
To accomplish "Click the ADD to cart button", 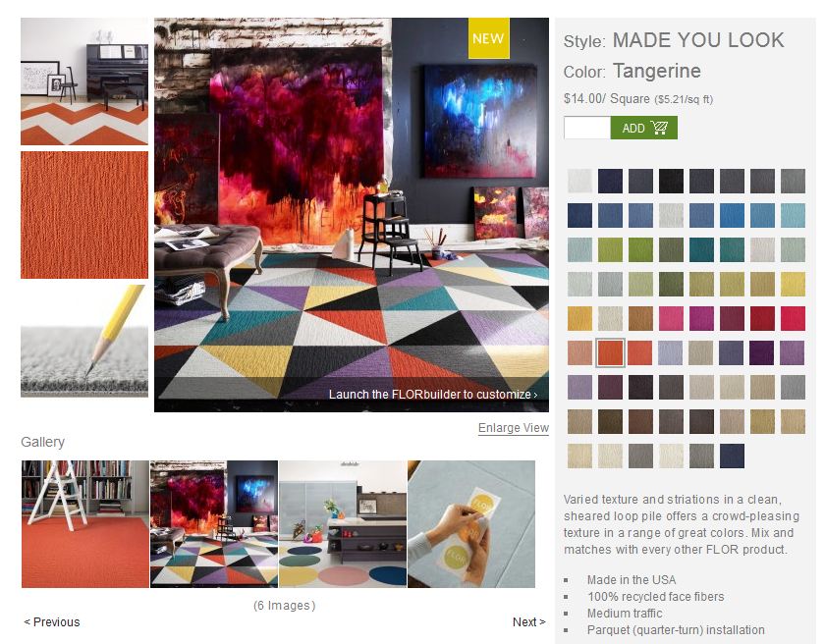I will (x=643, y=128).
